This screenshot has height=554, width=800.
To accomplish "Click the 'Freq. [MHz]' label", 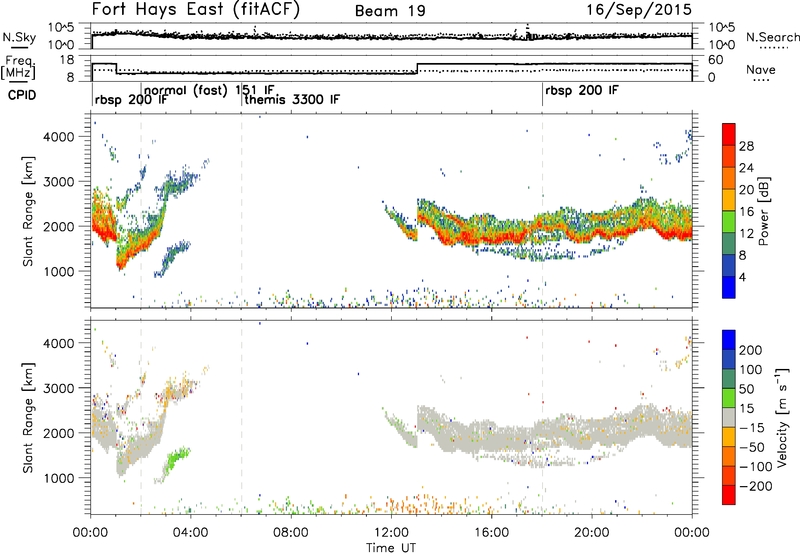I will (x=19, y=67).
